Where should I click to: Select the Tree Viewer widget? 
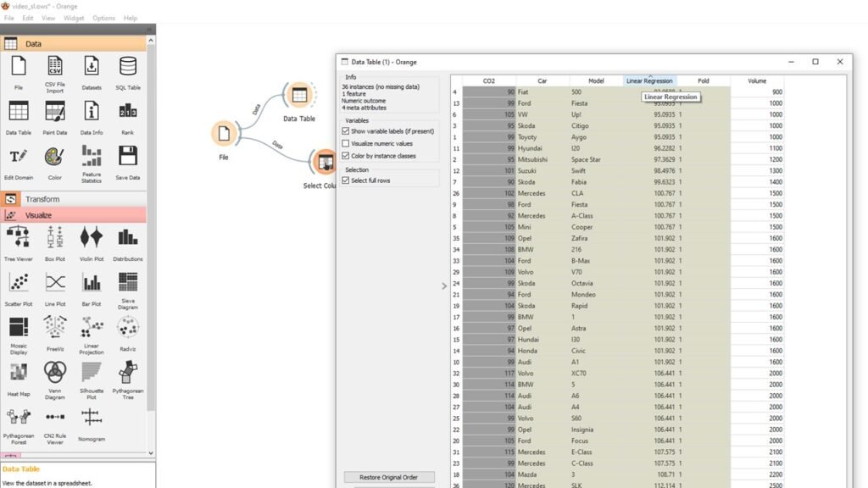click(19, 243)
